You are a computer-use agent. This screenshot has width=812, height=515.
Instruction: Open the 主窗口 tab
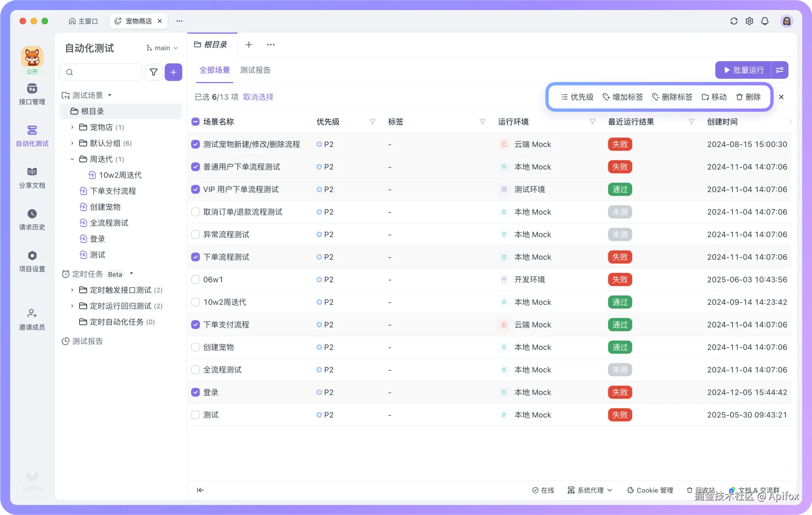[83, 21]
